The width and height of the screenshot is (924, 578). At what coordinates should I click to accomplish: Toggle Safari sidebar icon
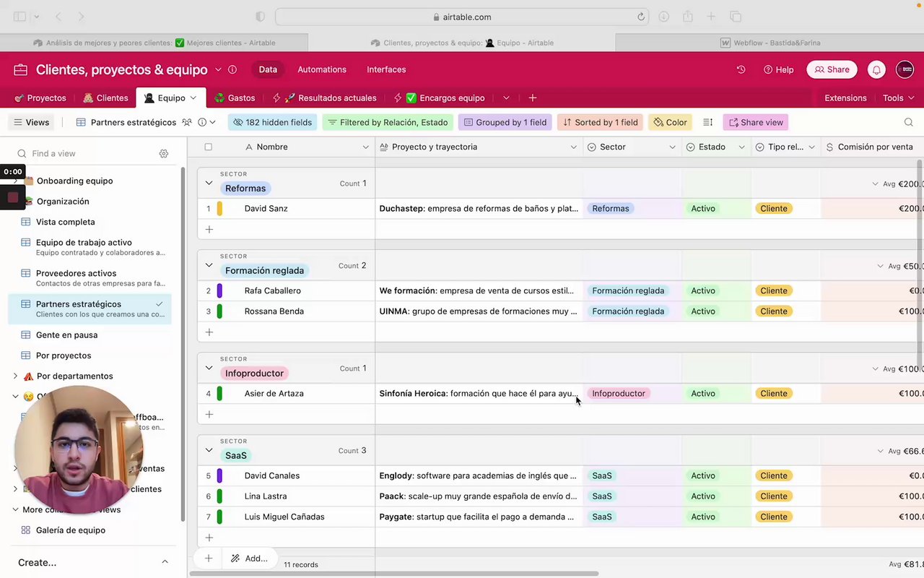19,17
